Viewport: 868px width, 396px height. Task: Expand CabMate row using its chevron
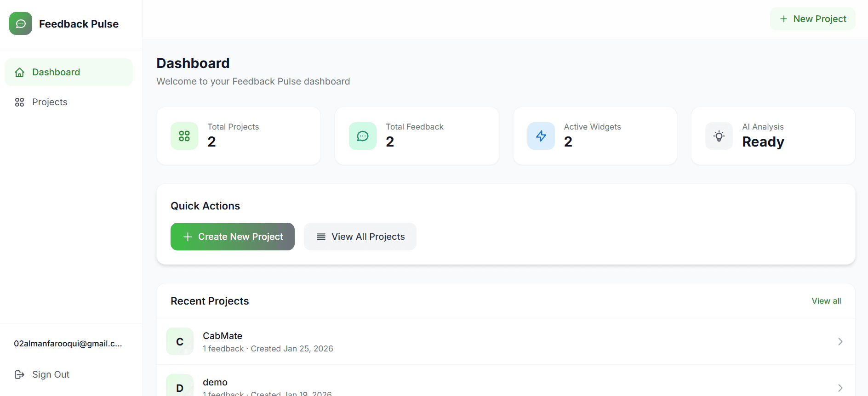840,341
